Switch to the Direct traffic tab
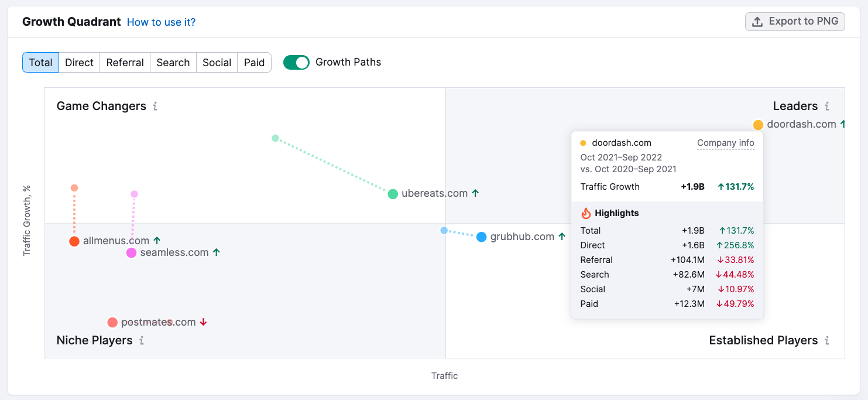Image resolution: width=868 pixels, height=400 pixels. tap(79, 63)
